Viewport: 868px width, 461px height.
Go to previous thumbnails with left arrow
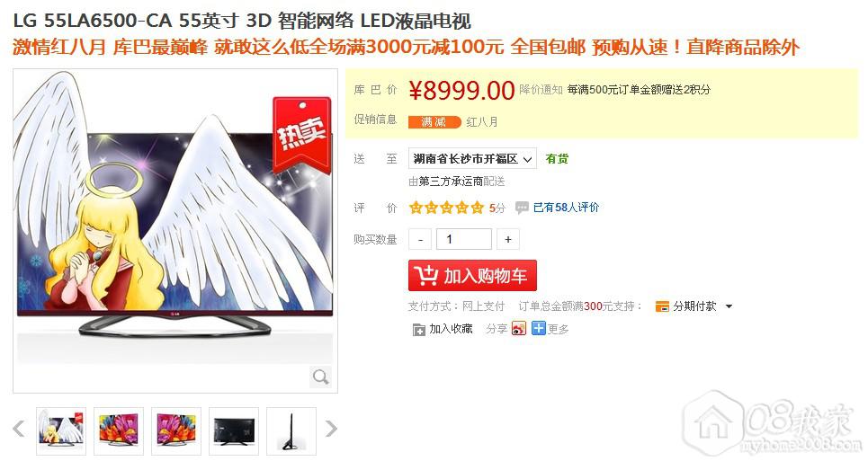point(19,429)
